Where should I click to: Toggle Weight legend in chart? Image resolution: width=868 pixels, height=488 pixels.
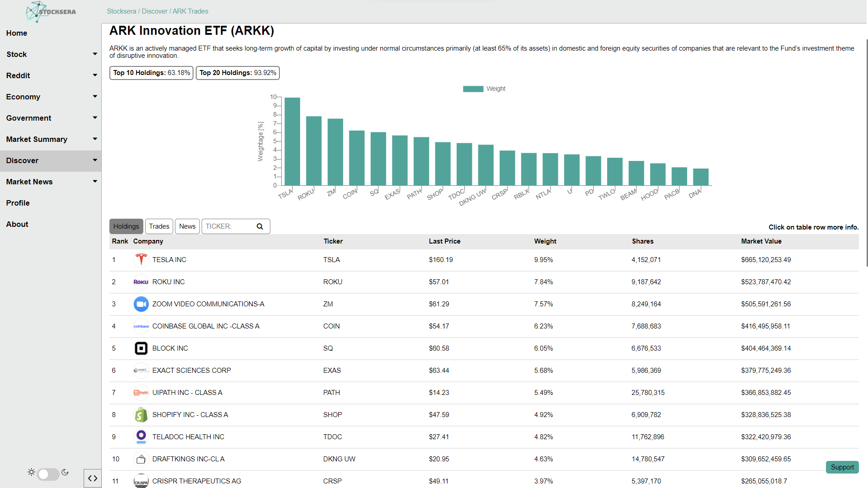[484, 89]
